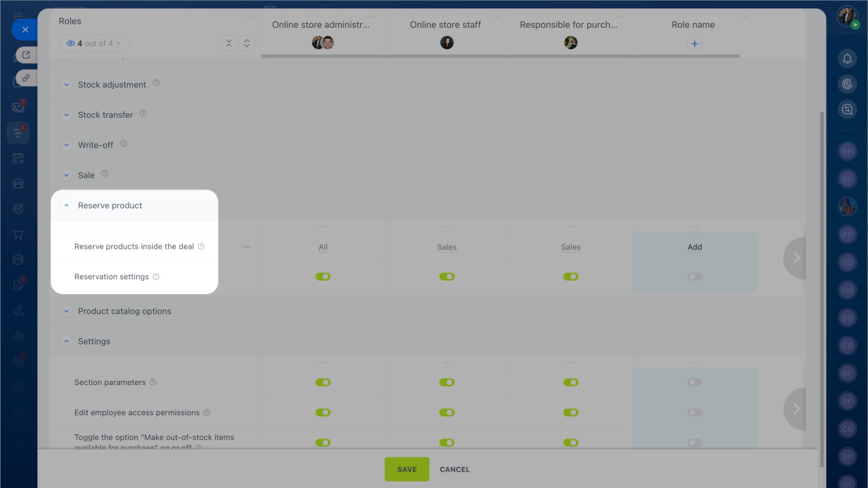This screenshot has height=488, width=868.
Task: Click the copy link icon on the left edge
Action: click(x=26, y=78)
